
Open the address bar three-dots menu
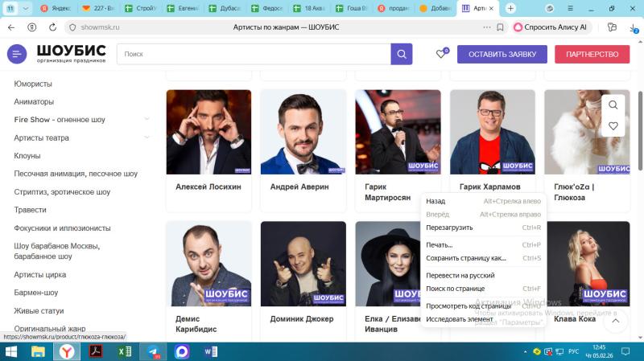(487, 27)
